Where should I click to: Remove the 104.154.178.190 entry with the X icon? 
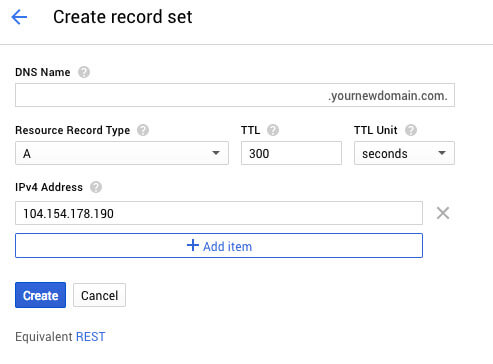pyautogui.click(x=443, y=213)
